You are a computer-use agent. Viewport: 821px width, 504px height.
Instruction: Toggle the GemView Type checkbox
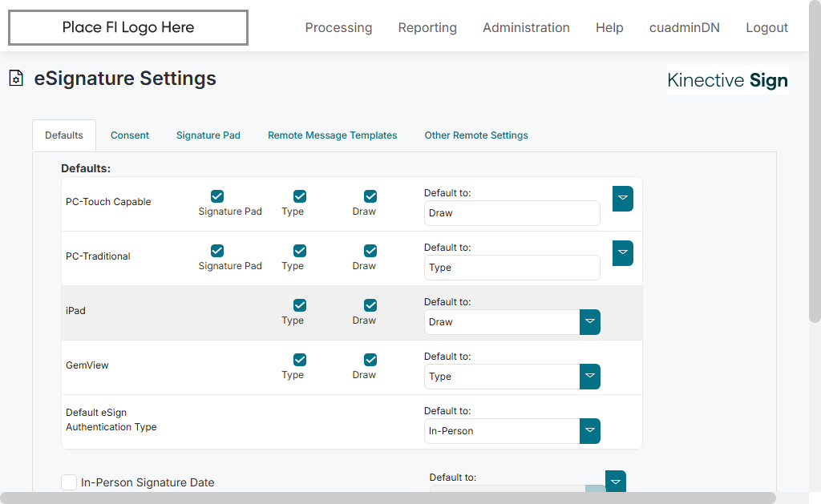tap(300, 360)
